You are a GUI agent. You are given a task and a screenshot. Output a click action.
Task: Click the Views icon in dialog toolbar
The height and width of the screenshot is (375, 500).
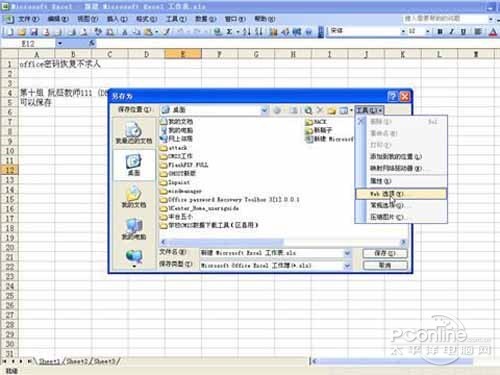pyautogui.click(x=343, y=110)
